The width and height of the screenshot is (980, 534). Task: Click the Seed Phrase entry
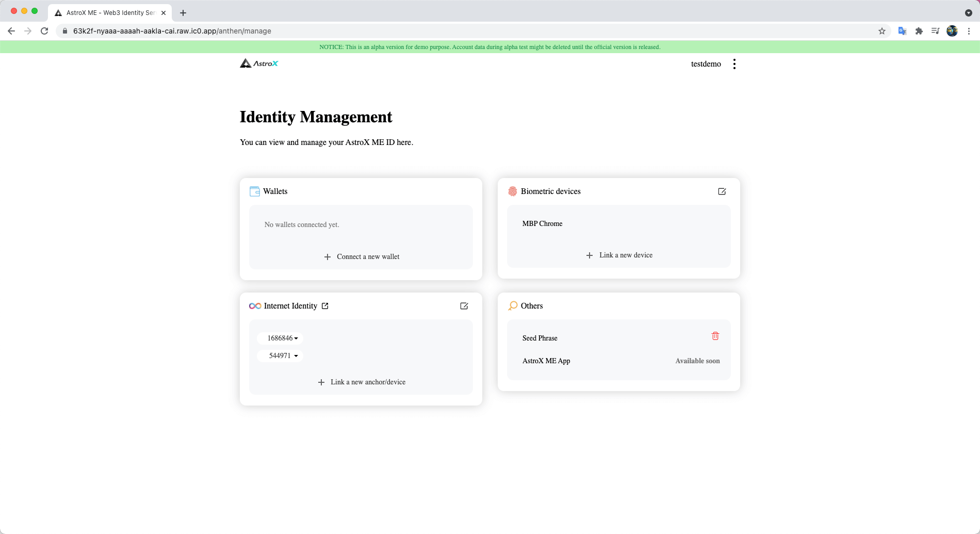(x=540, y=338)
